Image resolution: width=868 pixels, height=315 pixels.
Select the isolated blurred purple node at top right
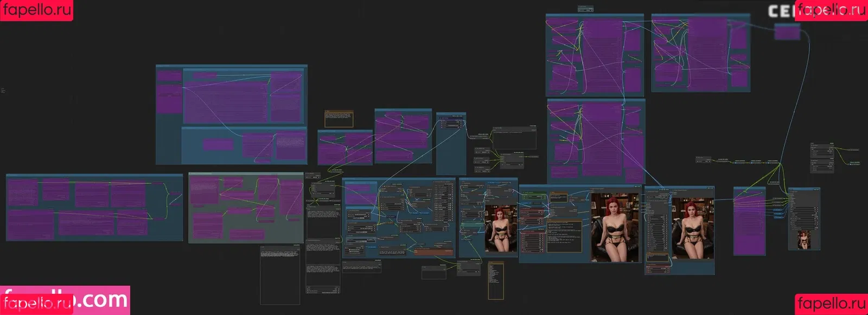pyautogui.click(x=787, y=31)
